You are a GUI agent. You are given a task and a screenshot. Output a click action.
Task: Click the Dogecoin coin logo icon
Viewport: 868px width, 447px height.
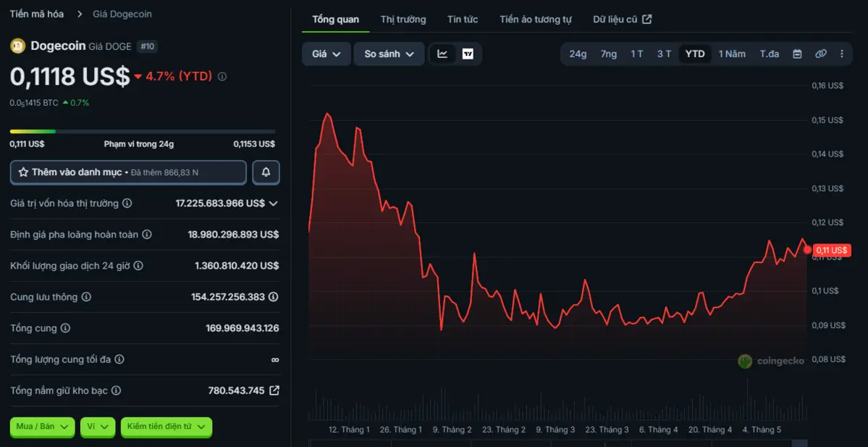coord(17,46)
